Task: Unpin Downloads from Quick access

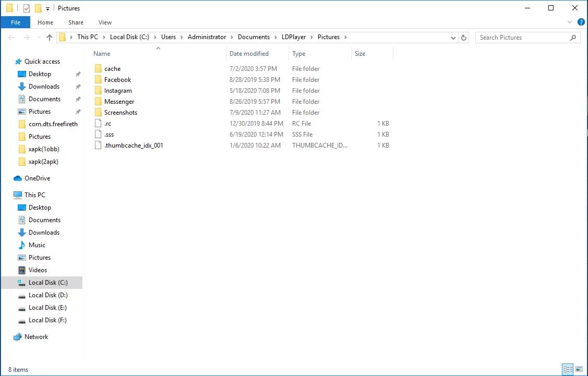Action: (x=78, y=86)
